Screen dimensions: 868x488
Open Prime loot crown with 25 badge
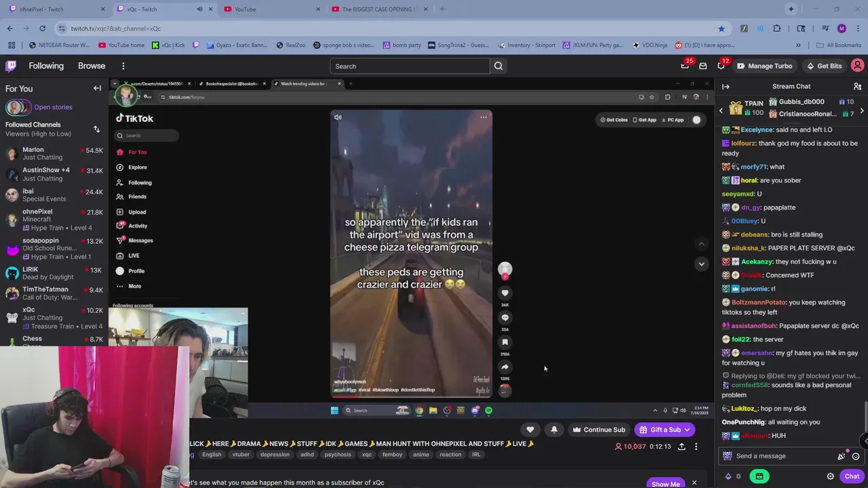tap(685, 66)
